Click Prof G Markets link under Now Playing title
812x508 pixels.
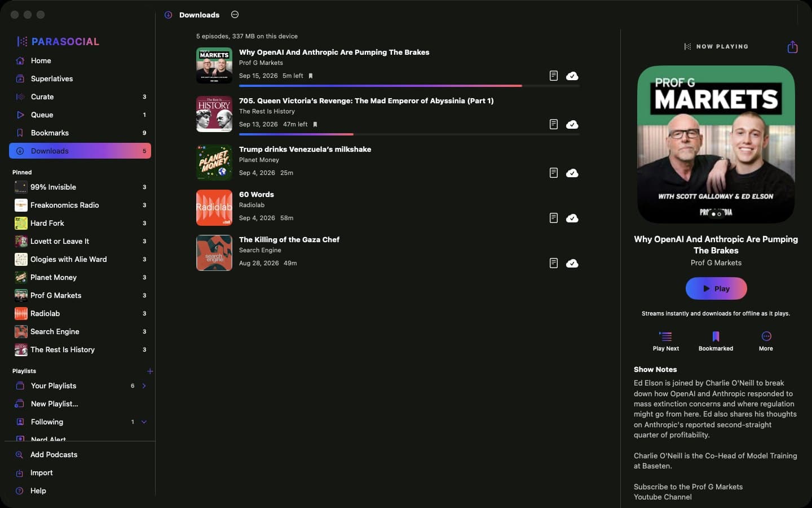click(x=716, y=262)
